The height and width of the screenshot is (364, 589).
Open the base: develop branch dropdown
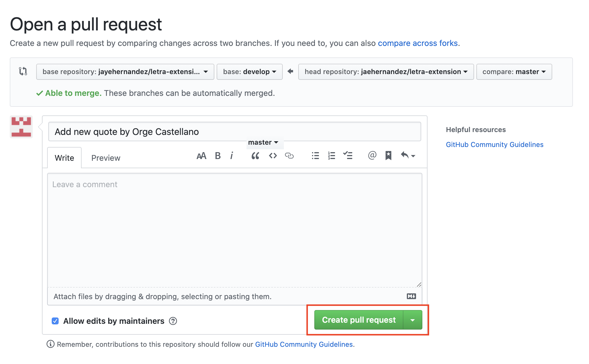pos(249,72)
